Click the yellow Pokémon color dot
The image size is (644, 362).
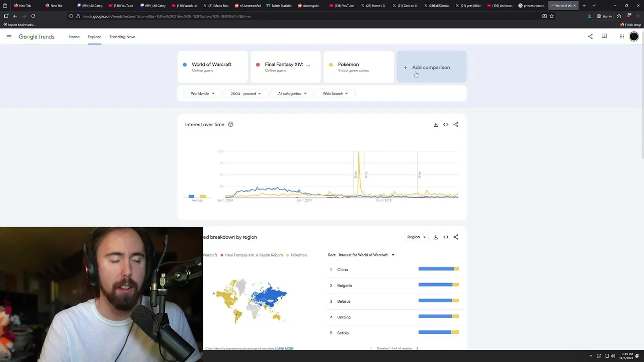click(x=331, y=64)
